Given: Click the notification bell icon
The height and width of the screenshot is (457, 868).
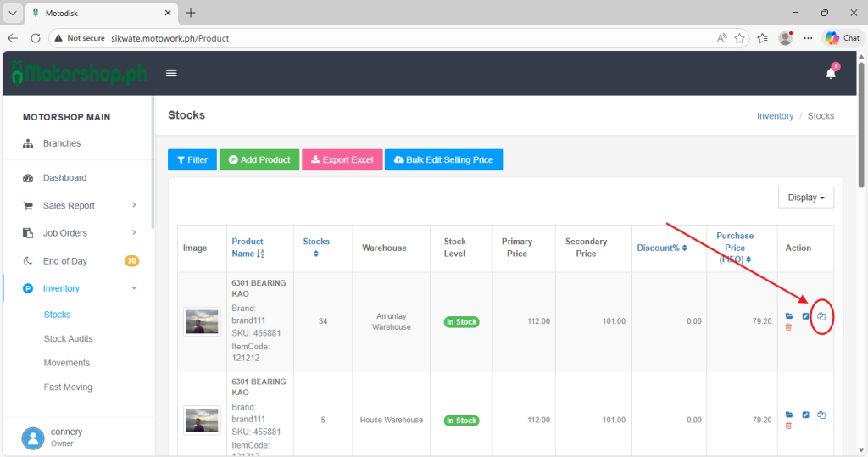Looking at the screenshot, I should coord(831,73).
